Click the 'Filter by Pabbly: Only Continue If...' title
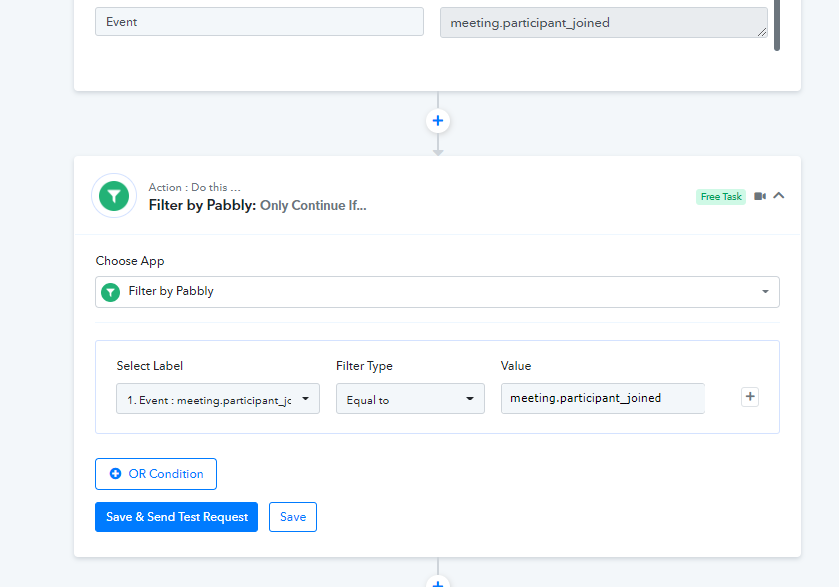 pyautogui.click(x=257, y=205)
